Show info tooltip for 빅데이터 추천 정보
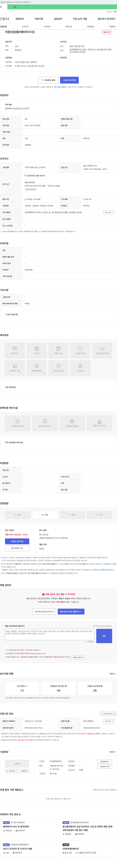Screen dimensions: 117x868 click(20, 814)
